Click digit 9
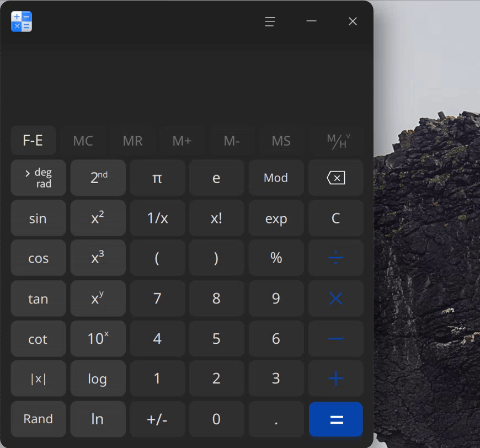480x448 pixels. coord(276,298)
